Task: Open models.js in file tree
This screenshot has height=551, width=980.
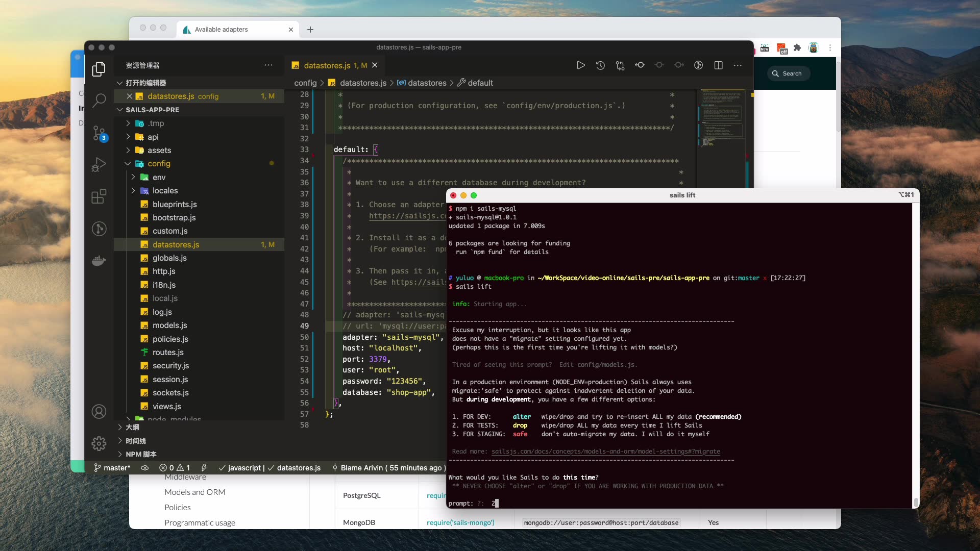Action: click(x=169, y=325)
